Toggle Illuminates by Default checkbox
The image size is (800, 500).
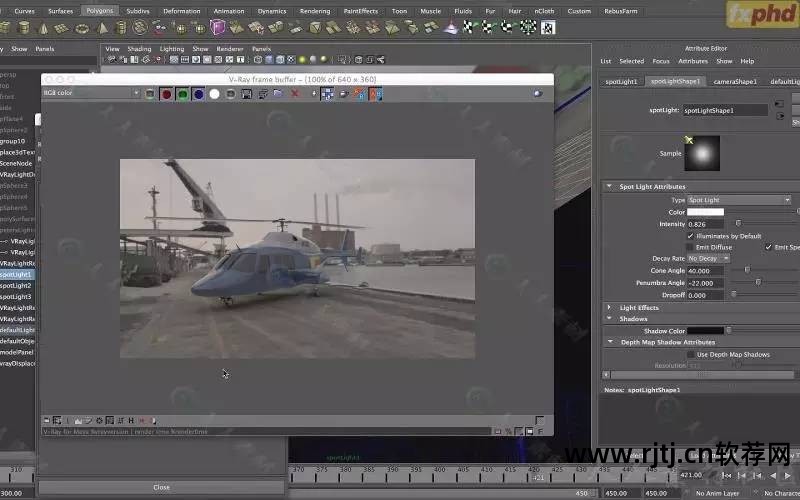click(x=690, y=236)
